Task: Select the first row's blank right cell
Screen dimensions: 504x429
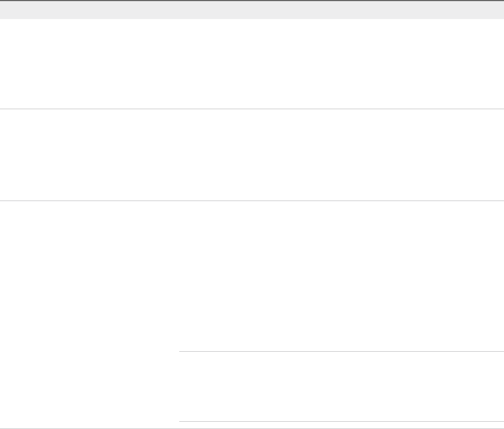Action: coord(340,64)
